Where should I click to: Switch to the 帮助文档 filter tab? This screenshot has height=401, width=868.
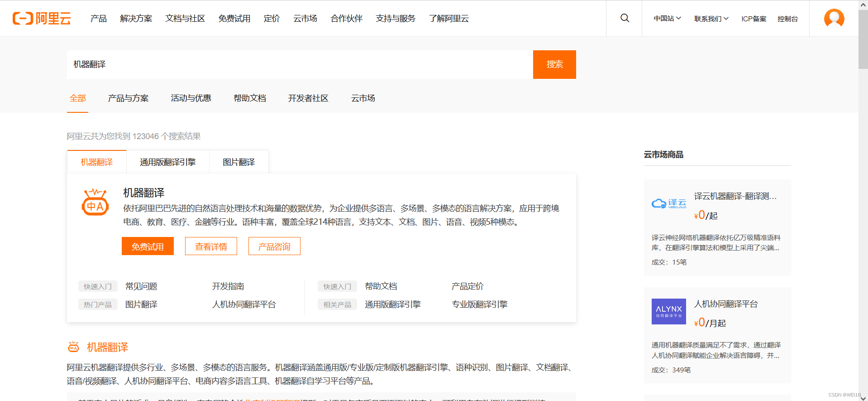click(x=250, y=98)
